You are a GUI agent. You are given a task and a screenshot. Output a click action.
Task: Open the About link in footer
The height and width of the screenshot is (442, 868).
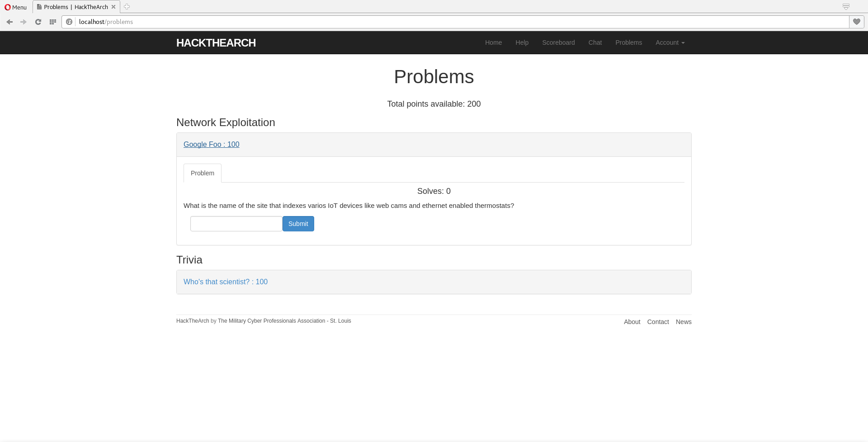point(632,322)
